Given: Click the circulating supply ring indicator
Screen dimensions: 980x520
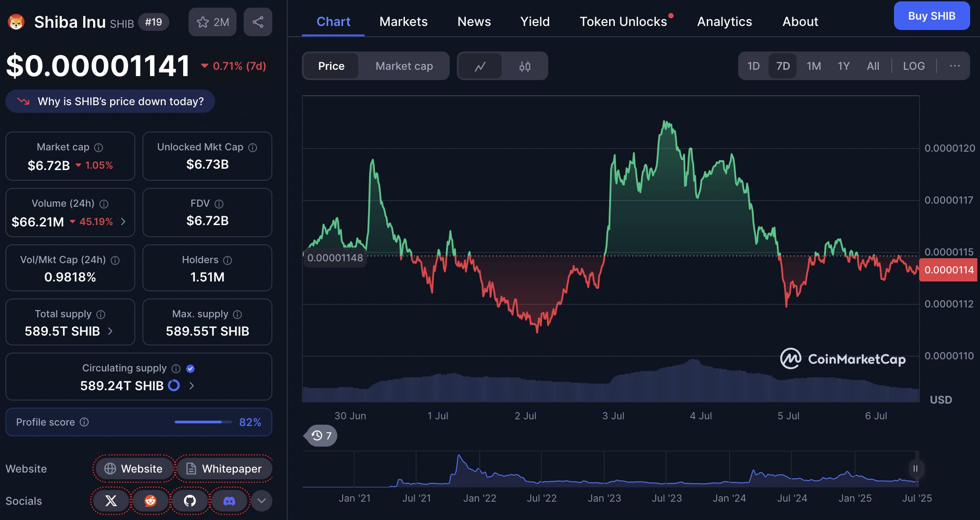Looking at the screenshot, I should point(174,385).
